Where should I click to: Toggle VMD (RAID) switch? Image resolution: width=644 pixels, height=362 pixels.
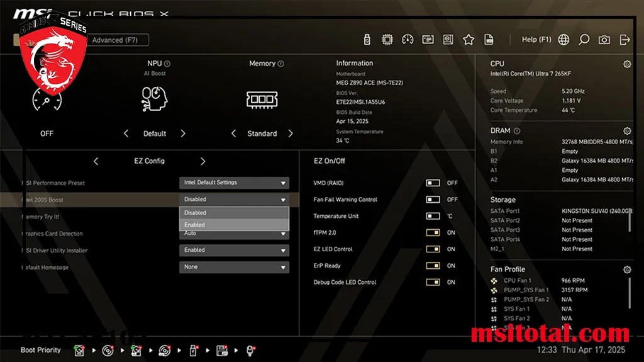coord(433,183)
